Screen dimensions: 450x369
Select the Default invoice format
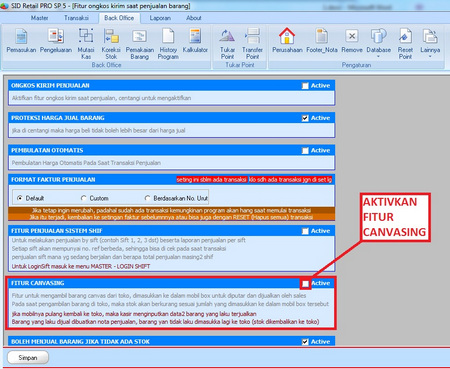[20, 198]
